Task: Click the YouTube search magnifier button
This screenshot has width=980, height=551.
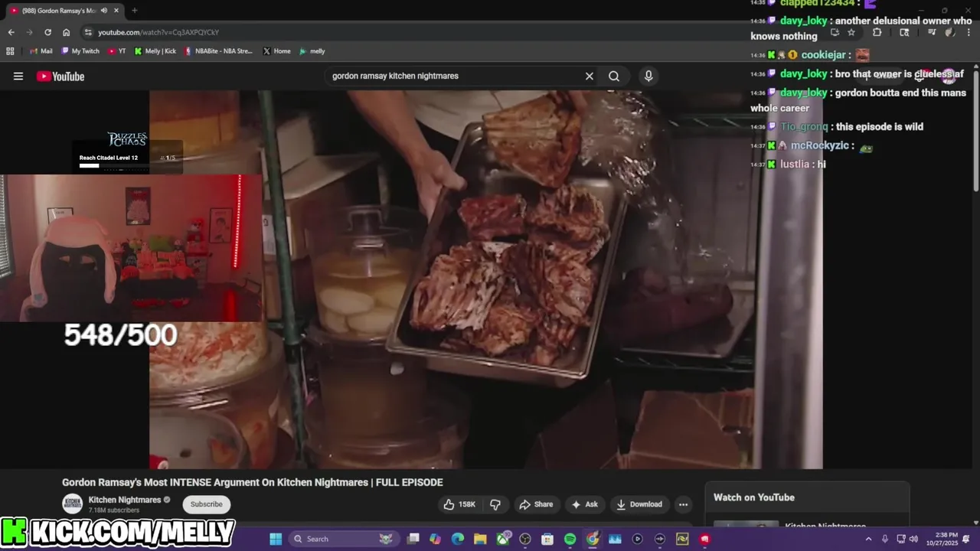Action: (614, 76)
